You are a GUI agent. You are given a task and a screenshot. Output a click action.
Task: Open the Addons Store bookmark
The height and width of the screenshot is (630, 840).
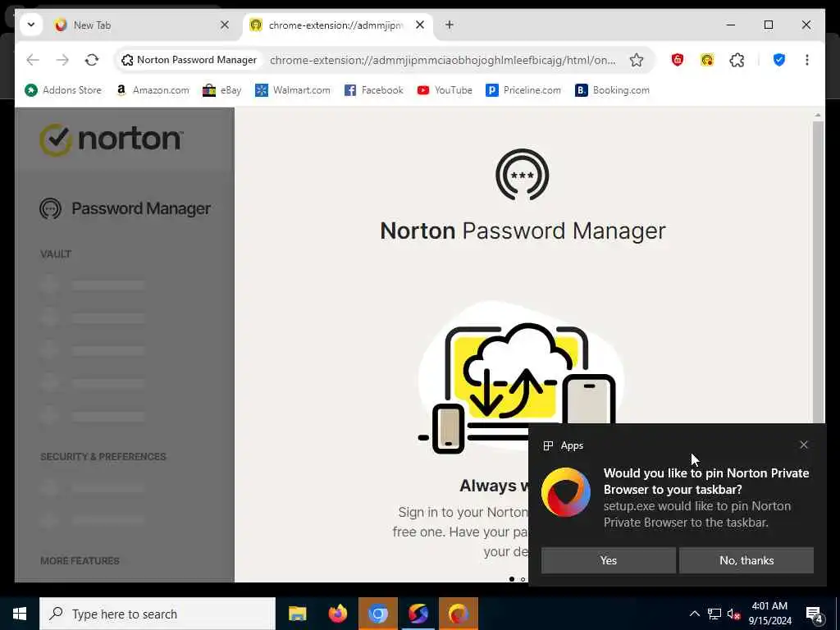tap(63, 90)
